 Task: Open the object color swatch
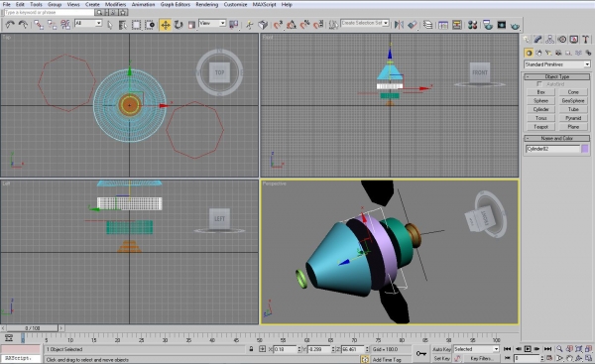585,149
